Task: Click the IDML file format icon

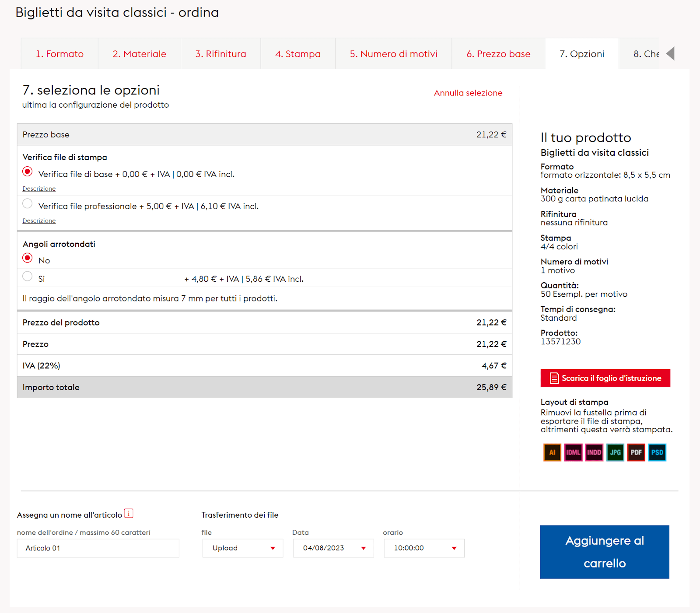Action: click(573, 452)
